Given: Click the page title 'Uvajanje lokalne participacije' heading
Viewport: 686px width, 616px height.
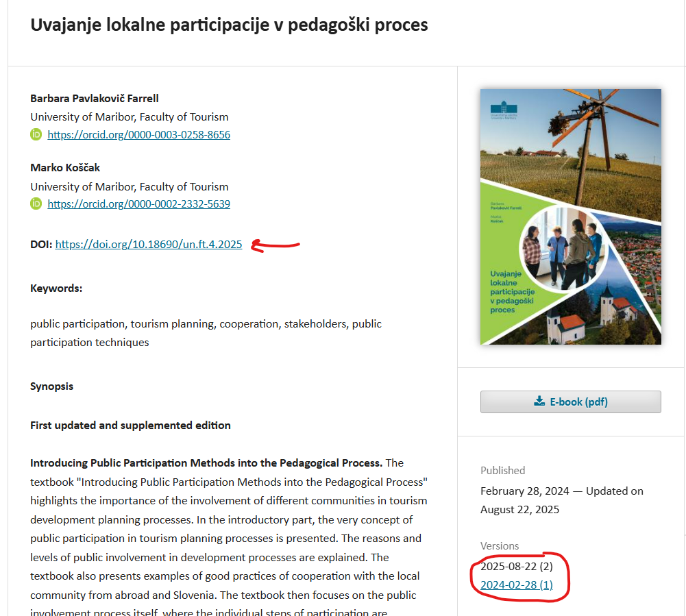Looking at the screenshot, I should [x=229, y=25].
